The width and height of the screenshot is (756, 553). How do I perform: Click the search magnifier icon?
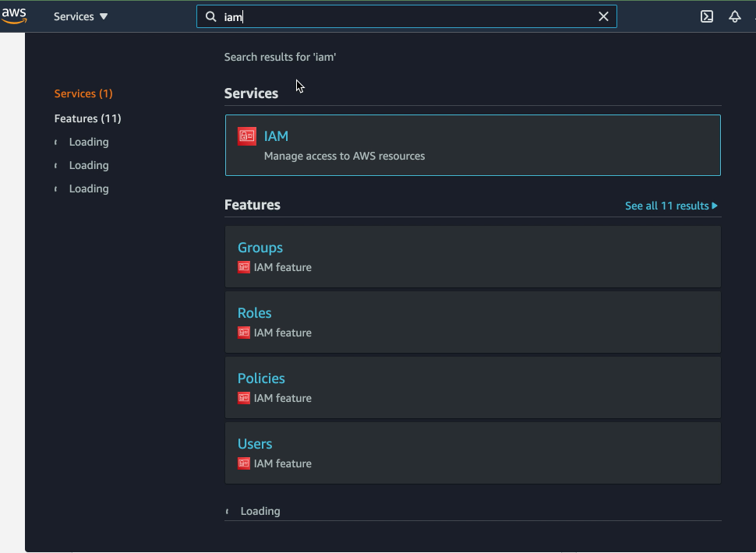pos(210,17)
